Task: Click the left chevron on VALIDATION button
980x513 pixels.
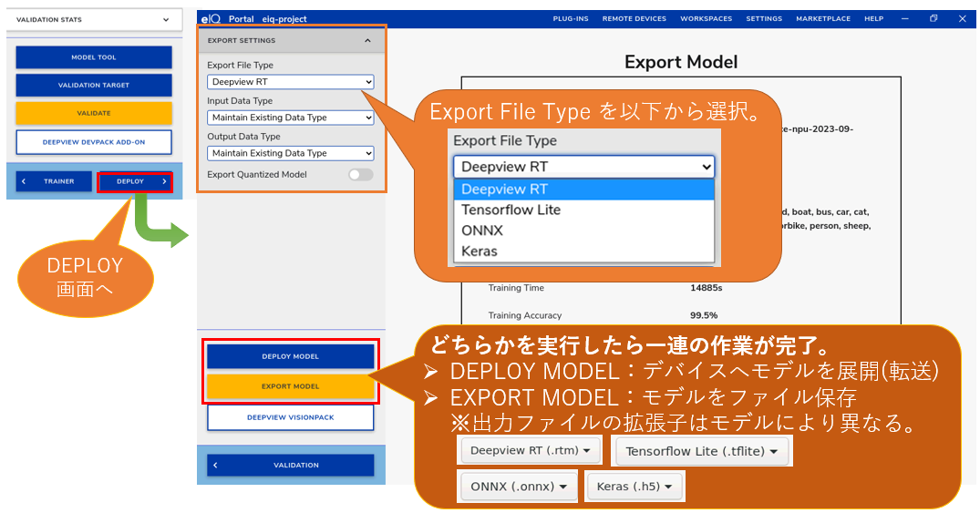Action: [x=215, y=465]
